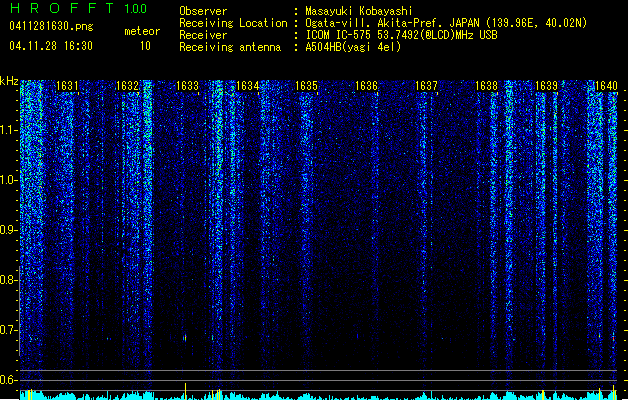Click the Receiving Location label
This screenshot has height=400, width=629.
tap(233, 23)
